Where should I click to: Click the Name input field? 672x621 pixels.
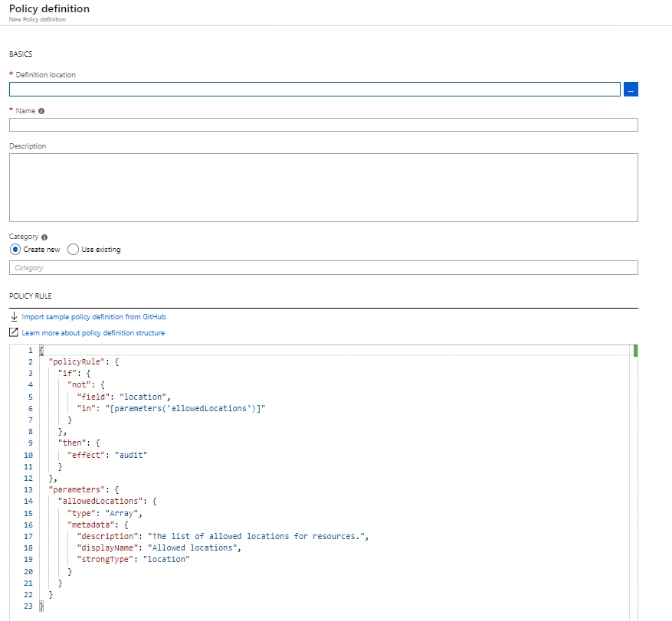pos(323,125)
